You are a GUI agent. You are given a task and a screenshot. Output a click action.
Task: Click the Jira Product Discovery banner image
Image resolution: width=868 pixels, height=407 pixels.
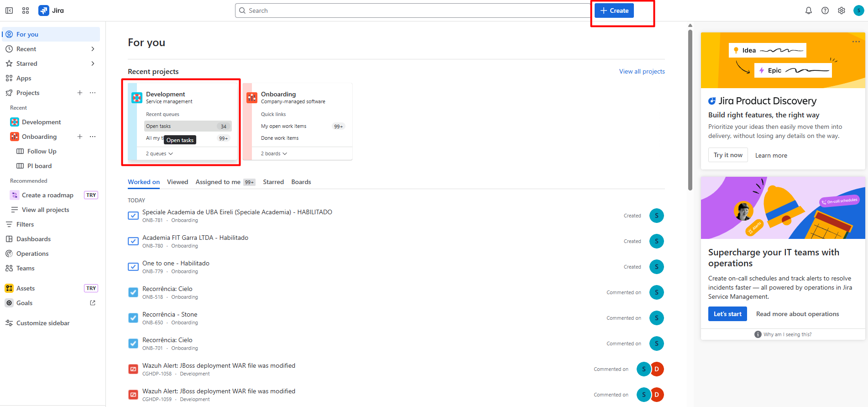coord(783,60)
